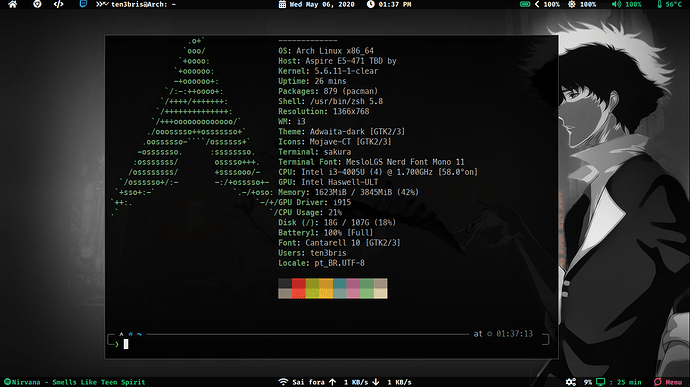Click the prompt timestamp 01:37:13
Viewport: 690px width, 387px height.
[514, 334]
